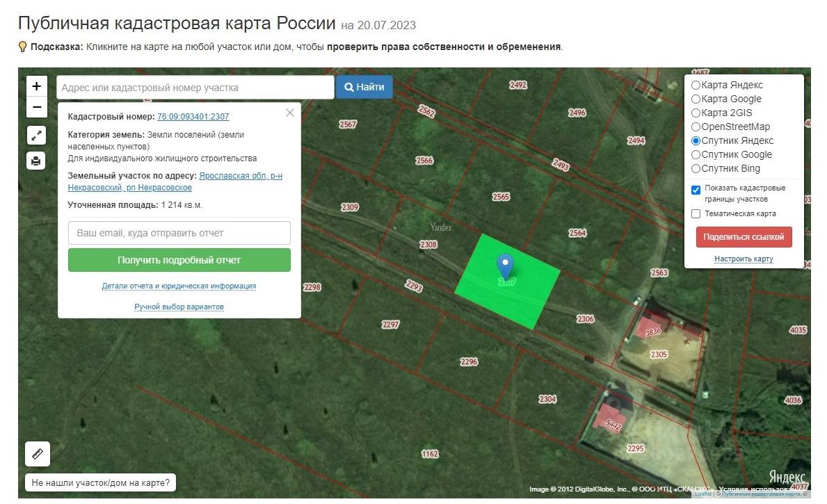This screenshot has height=504, width=827.
Task: Open Ручной выбор вариантов link
Action: pyautogui.click(x=179, y=307)
